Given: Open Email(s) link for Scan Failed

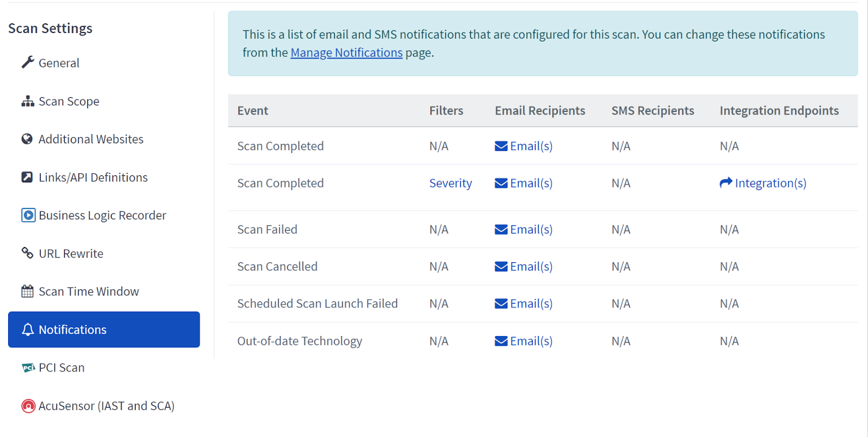Looking at the screenshot, I should (531, 230).
